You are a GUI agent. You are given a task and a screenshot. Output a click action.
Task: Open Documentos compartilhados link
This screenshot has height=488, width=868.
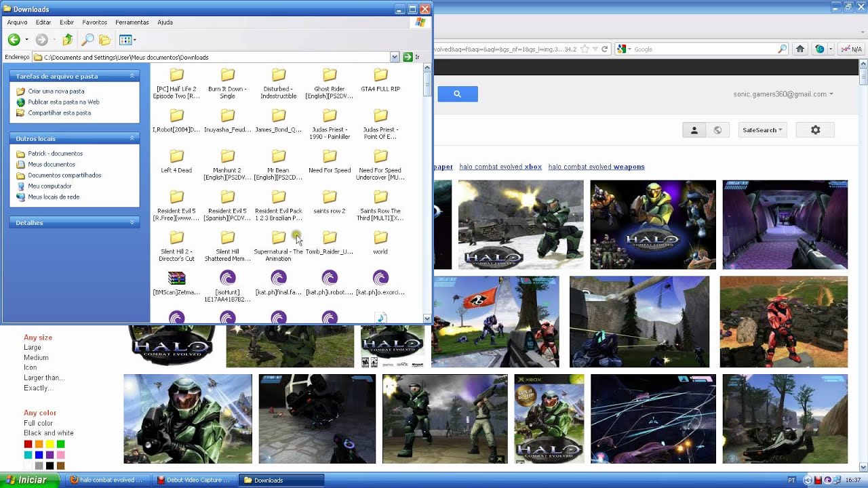pos(64,176)
